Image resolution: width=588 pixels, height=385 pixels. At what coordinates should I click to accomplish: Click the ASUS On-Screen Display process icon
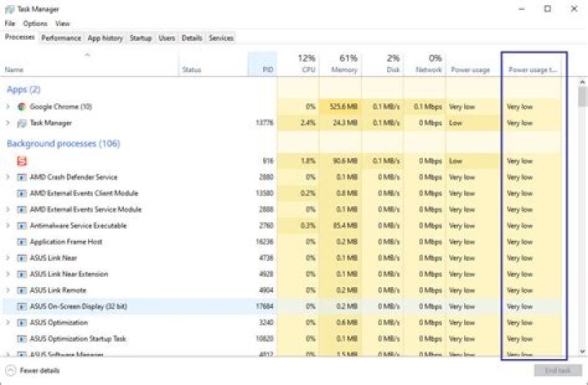[x=22, y=307]
